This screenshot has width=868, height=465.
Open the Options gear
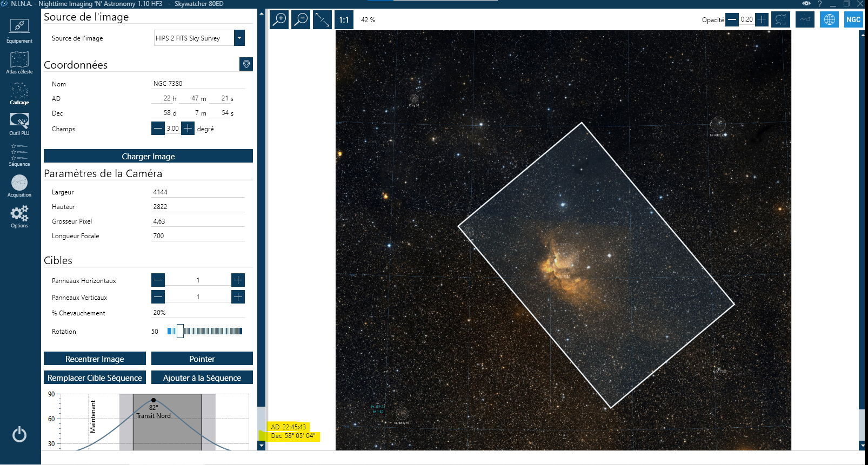pos(19,216)
